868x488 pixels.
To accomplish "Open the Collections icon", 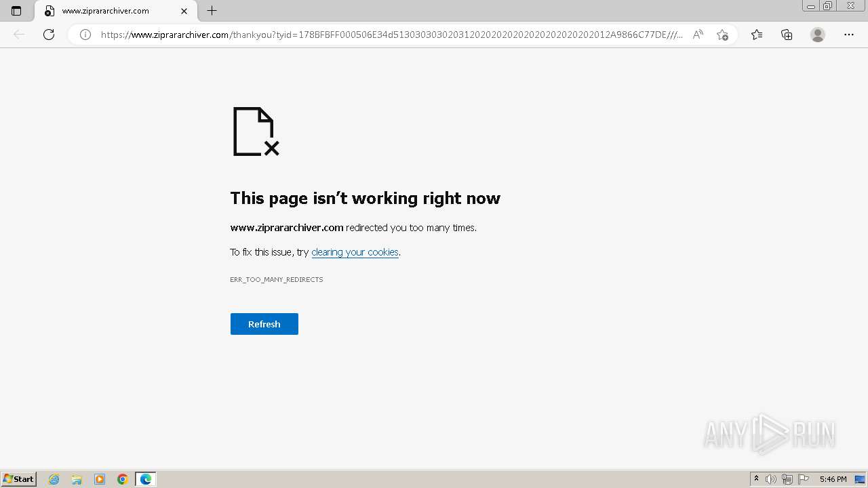I will tap(787, 35).
